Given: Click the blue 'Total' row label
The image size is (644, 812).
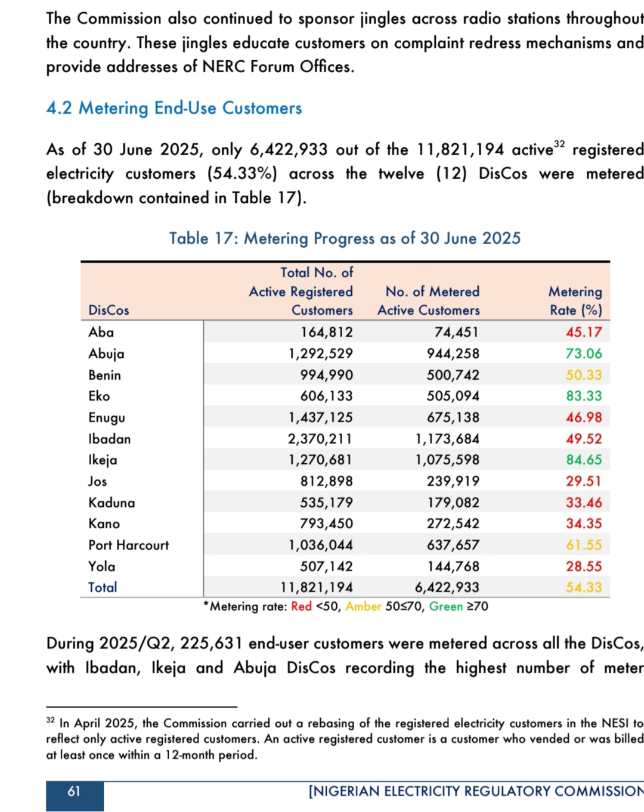Looking at the screenshot, I should pos(103,587).
